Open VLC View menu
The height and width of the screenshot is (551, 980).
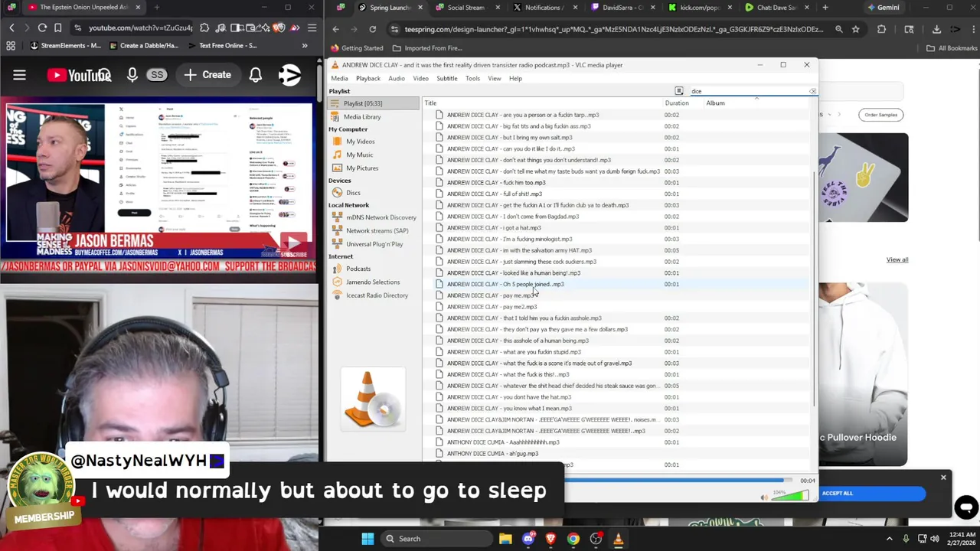[x=495, y=78]
